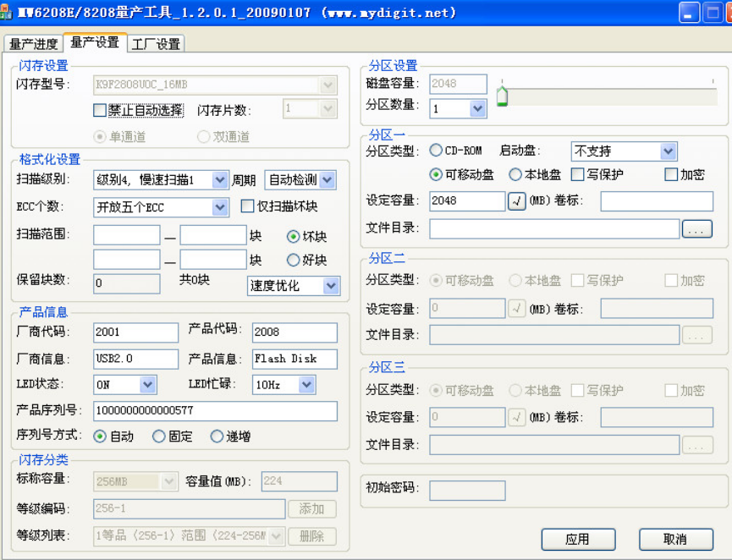Open the 启动盘 dropdown list
This screenshot has height=560, width=732.
668,151
